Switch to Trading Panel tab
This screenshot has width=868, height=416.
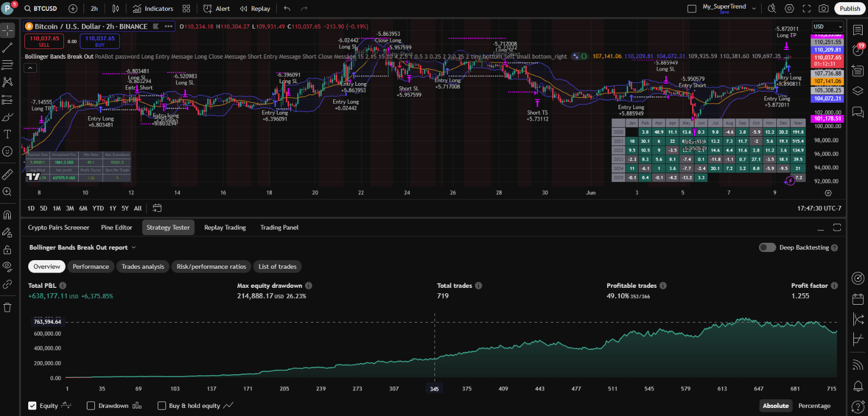(x=279, y=228)
